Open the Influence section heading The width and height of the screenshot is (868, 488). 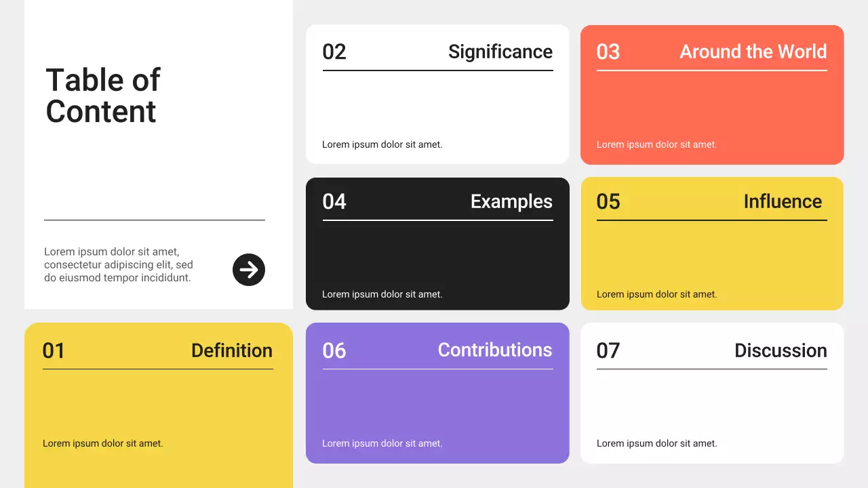click(783, 202)
